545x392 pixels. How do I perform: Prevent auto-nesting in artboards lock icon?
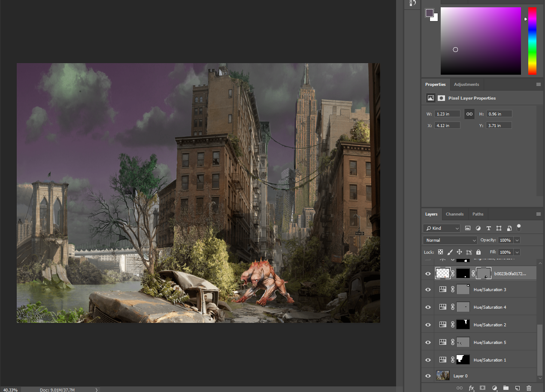(469, 252)
